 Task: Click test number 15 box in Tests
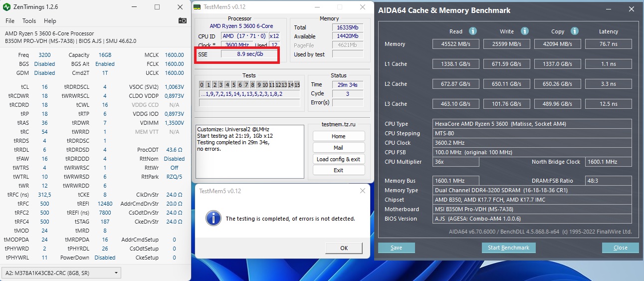click(x=297, y=85)
